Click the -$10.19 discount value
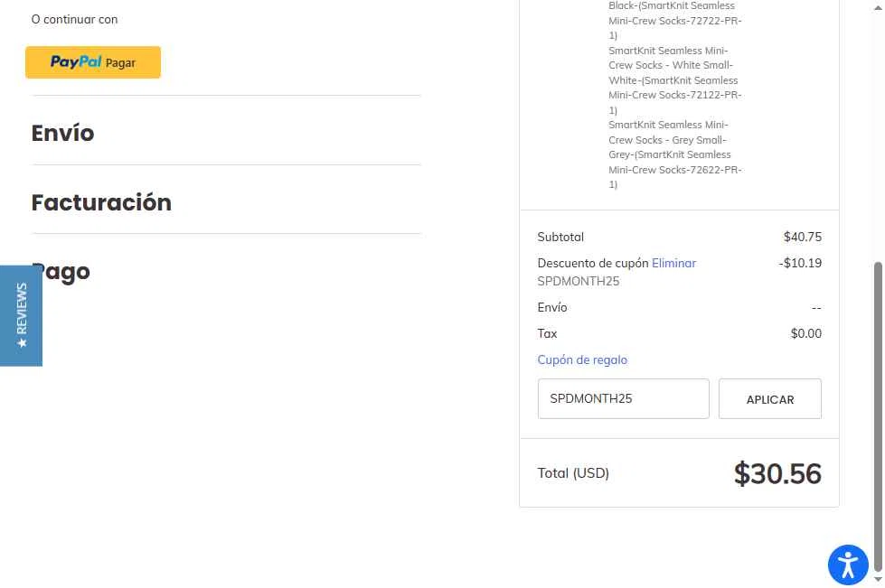Screen dimensions: 885x588 pos(800,263)
